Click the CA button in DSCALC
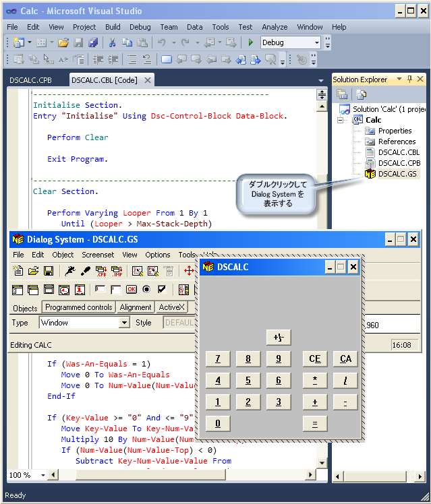 [345, 358]
